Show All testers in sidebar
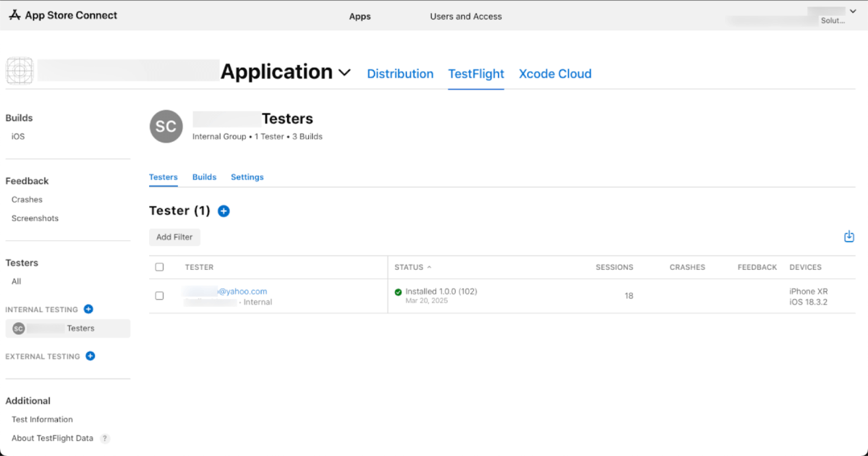868x456 pixels. pos(16,282)
